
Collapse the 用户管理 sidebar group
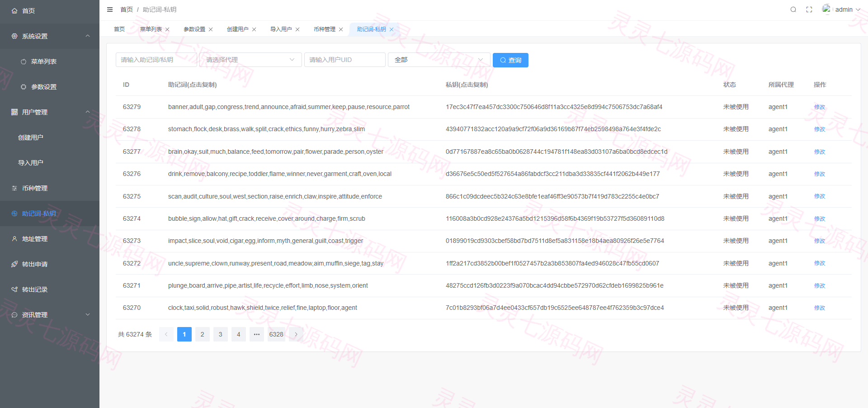pos(50,112)
